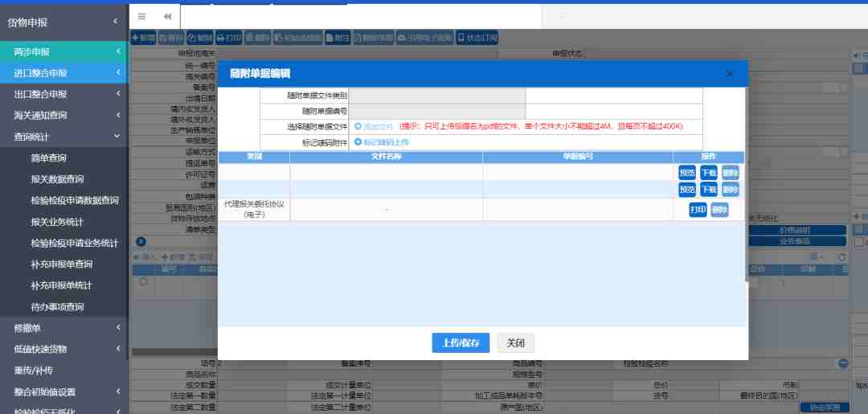The width and height of the screenshot is (868, 414).
Task: Collapse the 查询统计 menu
Action: (x=64, y=136)
